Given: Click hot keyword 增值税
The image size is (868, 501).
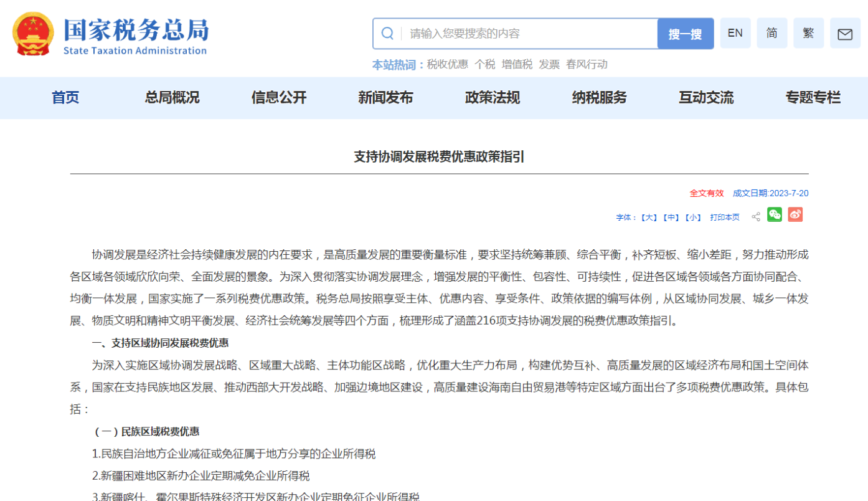Looking at the screenshot, I should tap(517, 64).
